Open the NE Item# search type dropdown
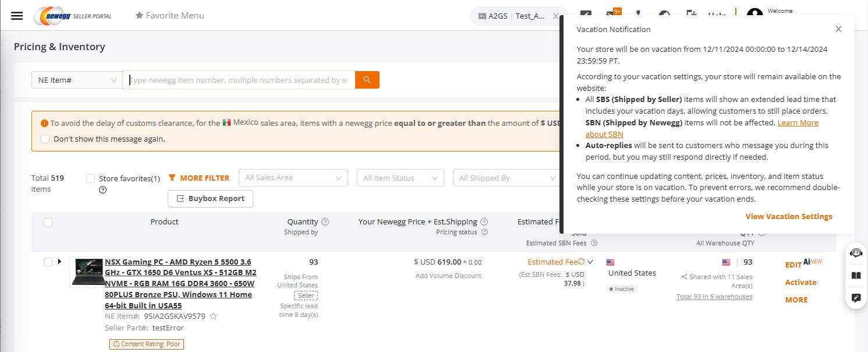Viewport: 868px width, 352px height. pyautogui.click(x=77, y=80)
